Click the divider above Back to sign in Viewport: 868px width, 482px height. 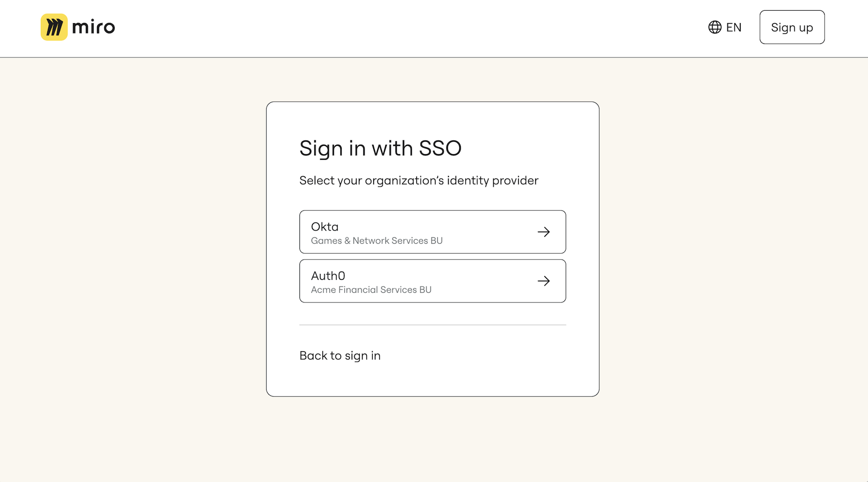click(432, 325)
